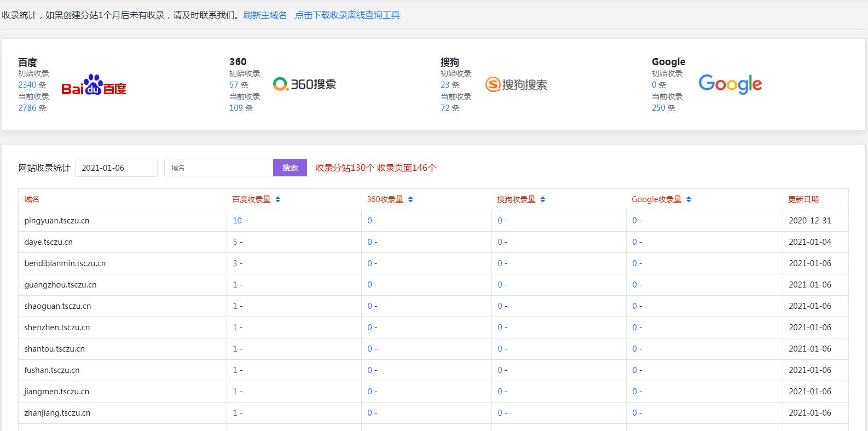Sort by the 搜狗收录量 column arrows
868x431 pixels.
tap(542, 200)
